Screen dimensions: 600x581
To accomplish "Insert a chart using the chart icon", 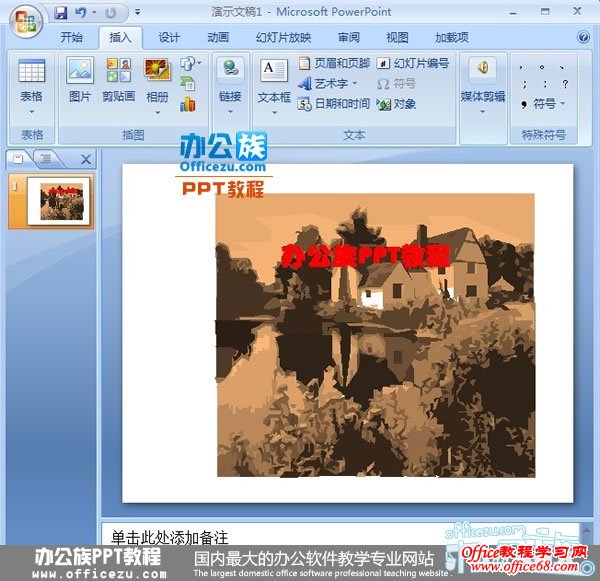I will tap(188, 104).
